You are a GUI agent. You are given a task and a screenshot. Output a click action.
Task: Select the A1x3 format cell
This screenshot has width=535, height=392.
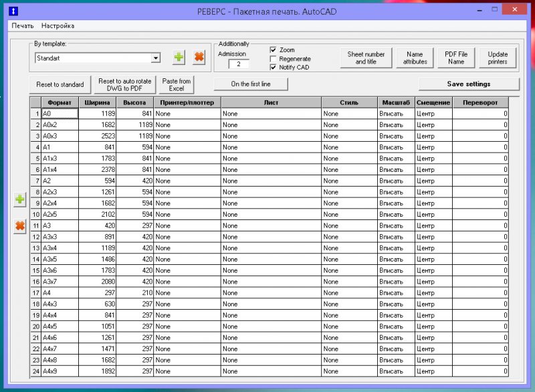(x=60, y=159)
